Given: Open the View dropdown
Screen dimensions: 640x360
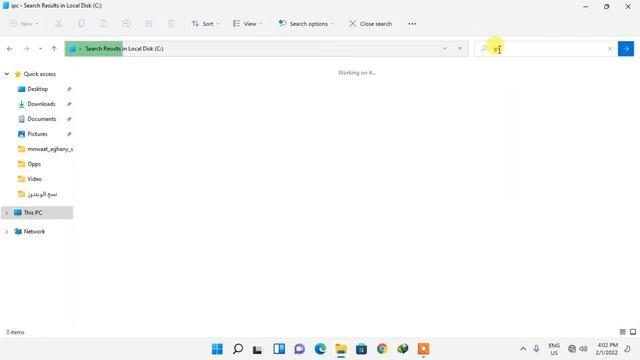Looking at the screenshot, I should 247,24.
